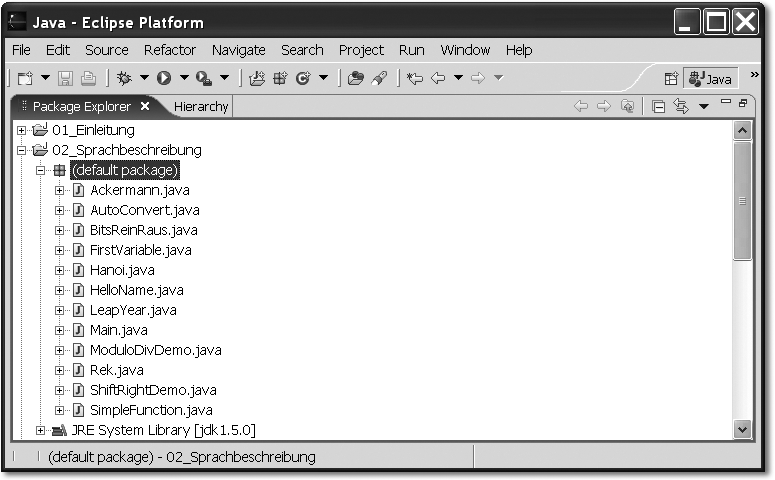This screenshot has width=775, height=480.
Task: Select BitsReinRaus.java in the tree
Action: click(x=143, y=230)
